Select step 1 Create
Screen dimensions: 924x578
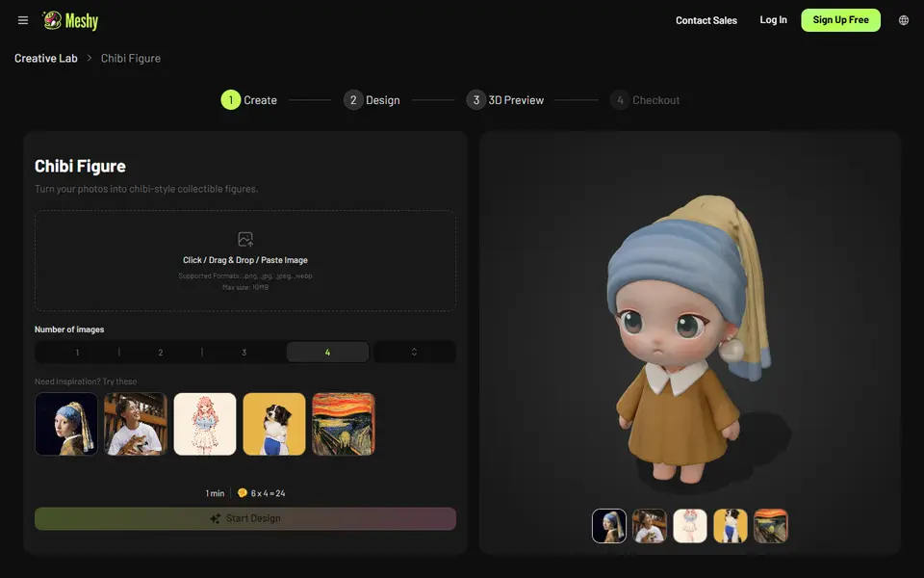(x=248, y=100)
